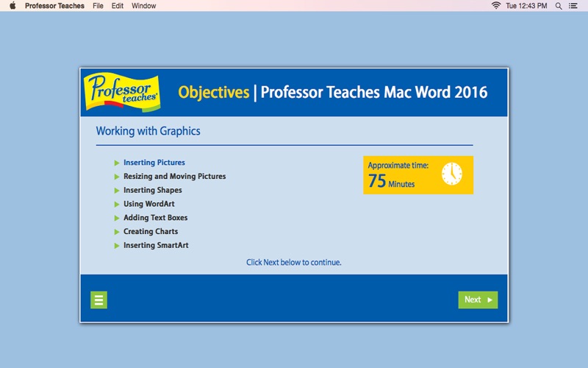Screen dimensions: 588x368
Task: Select the Inserting Shapes topic
Action: (x=153, y=190)
